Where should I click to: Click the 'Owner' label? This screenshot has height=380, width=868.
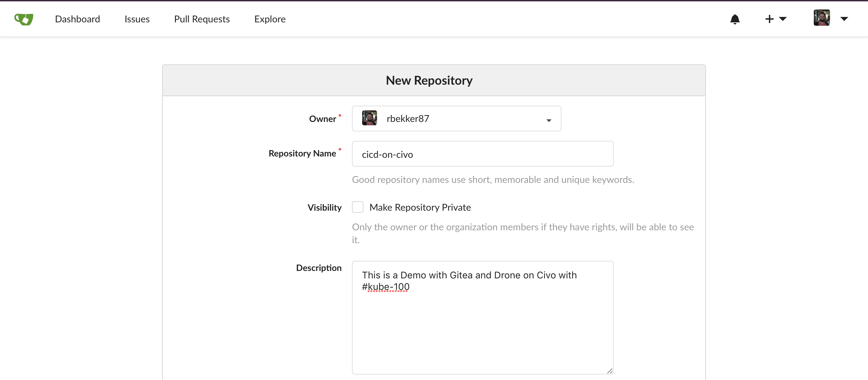coord(322,119)
